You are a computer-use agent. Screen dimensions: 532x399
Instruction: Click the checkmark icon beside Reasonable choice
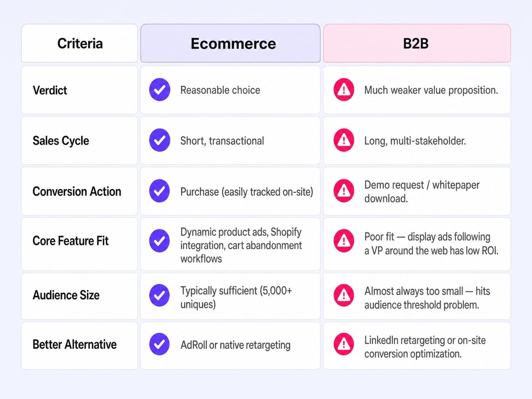click(x=159, y=90)
